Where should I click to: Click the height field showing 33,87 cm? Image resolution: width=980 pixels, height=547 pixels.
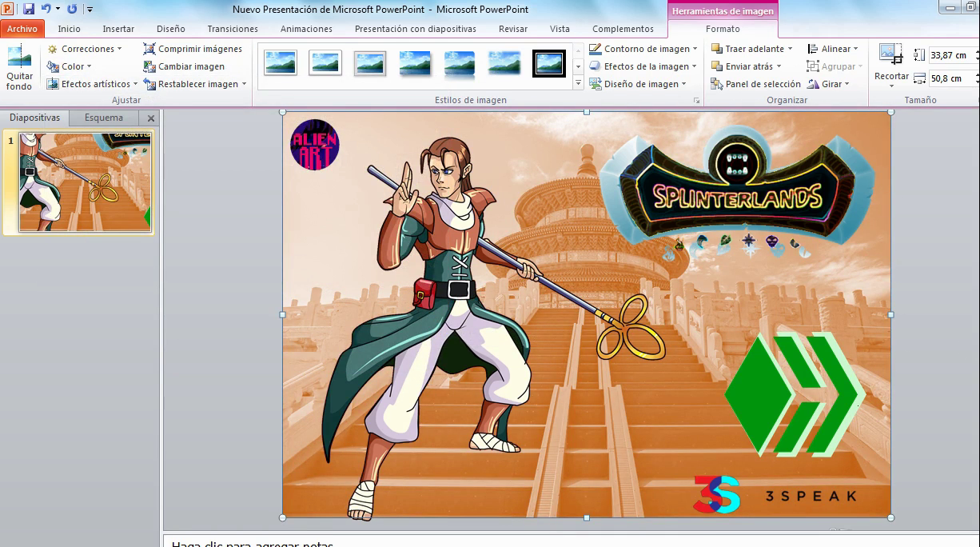950,55
